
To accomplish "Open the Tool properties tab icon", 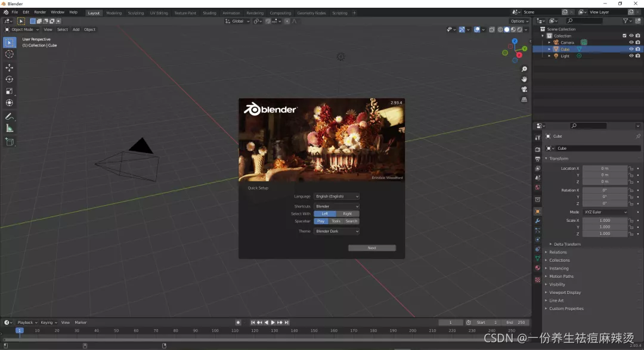I will pyautogui.click(x=538, y=138).
